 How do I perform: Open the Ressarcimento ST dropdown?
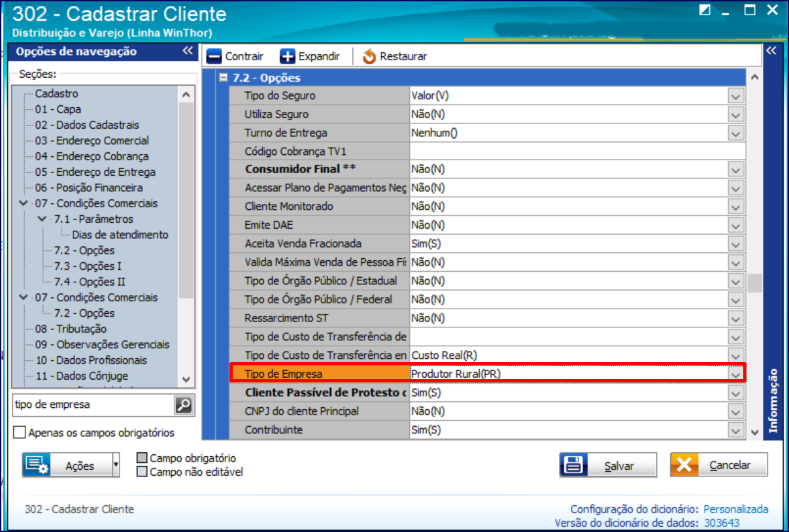(737, 318)
